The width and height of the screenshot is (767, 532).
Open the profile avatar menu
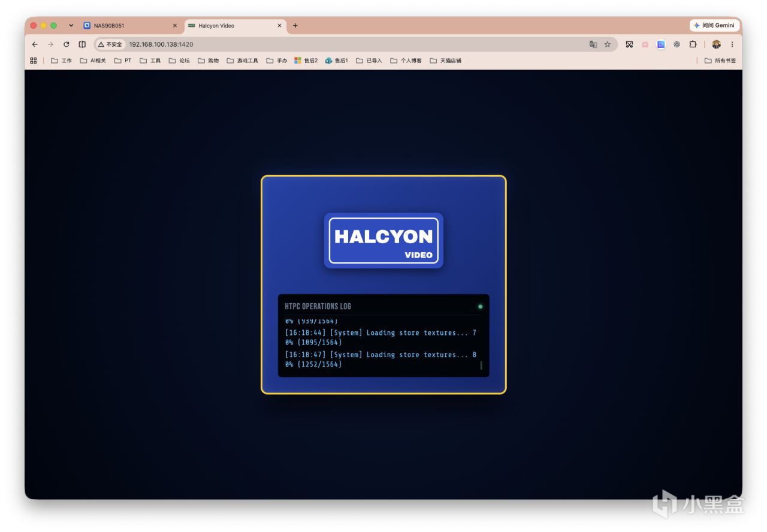716,44
